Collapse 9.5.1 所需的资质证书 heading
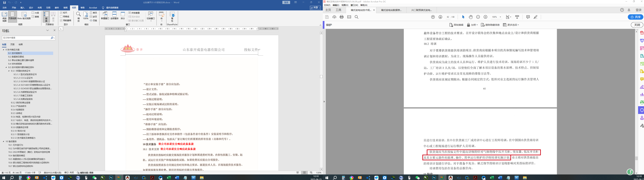Screen dimensions: 644x180 tap(9, 71)
